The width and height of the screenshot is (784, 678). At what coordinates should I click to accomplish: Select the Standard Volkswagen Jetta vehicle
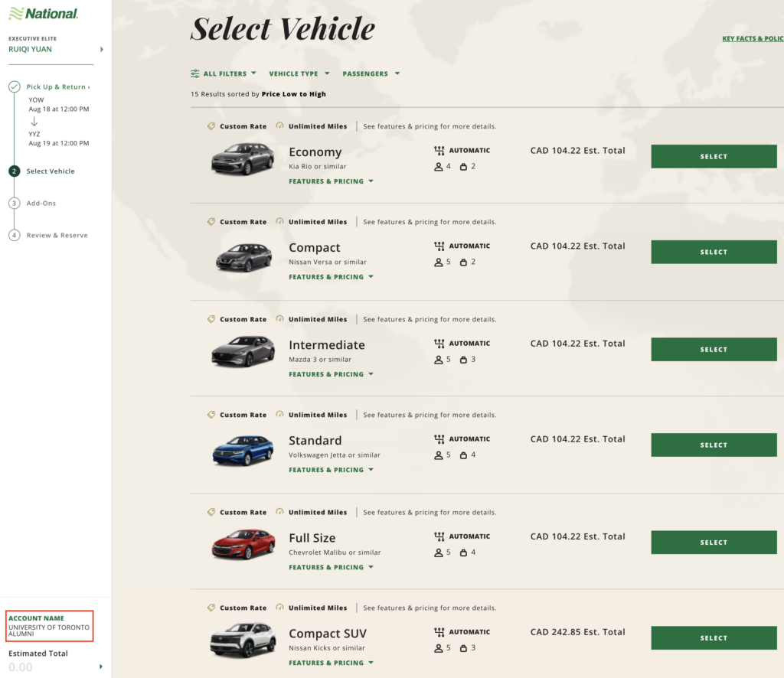pos(714,445)
